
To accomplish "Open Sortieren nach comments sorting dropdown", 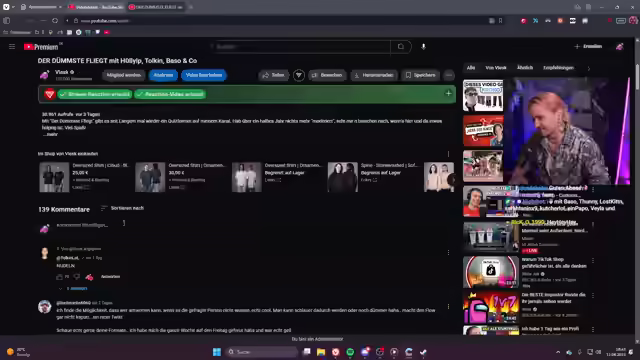I will 122,208.
